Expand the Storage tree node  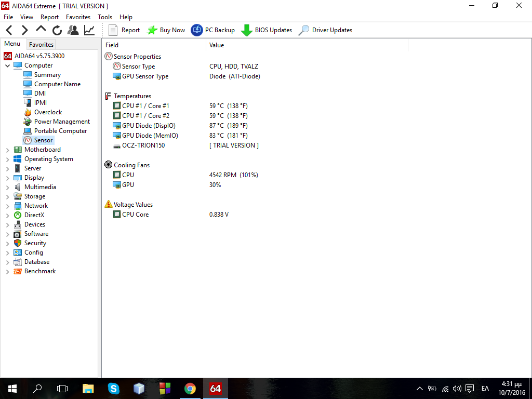pos(7,197)
